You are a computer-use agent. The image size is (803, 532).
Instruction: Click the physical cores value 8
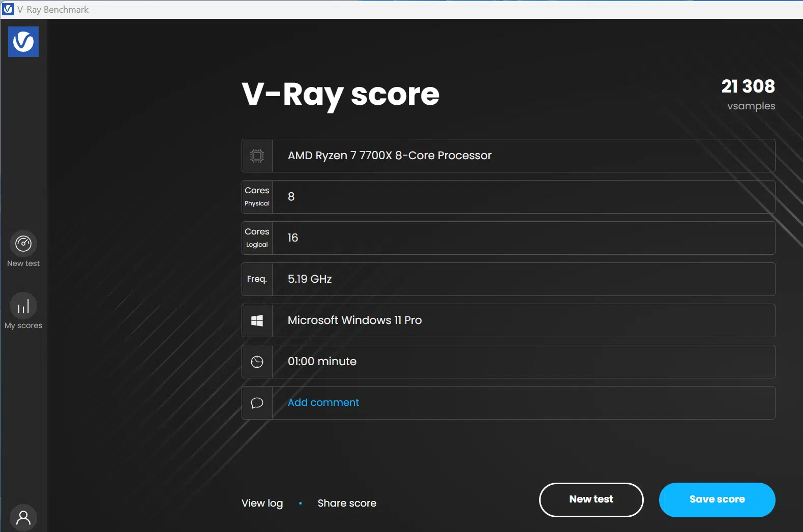(x=291, y=197)
